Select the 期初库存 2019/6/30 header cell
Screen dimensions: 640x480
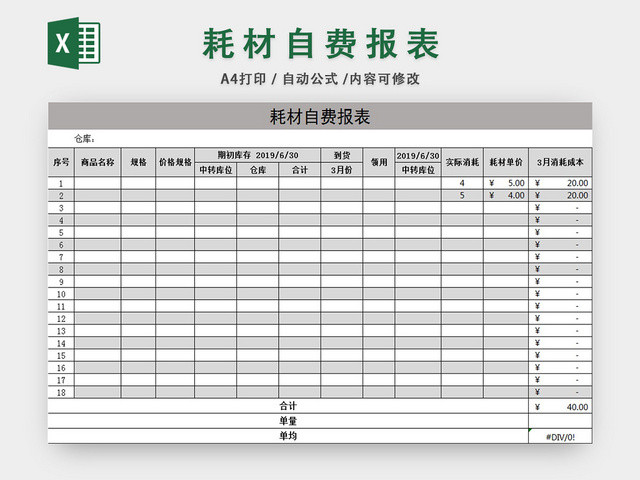[258, 155]
